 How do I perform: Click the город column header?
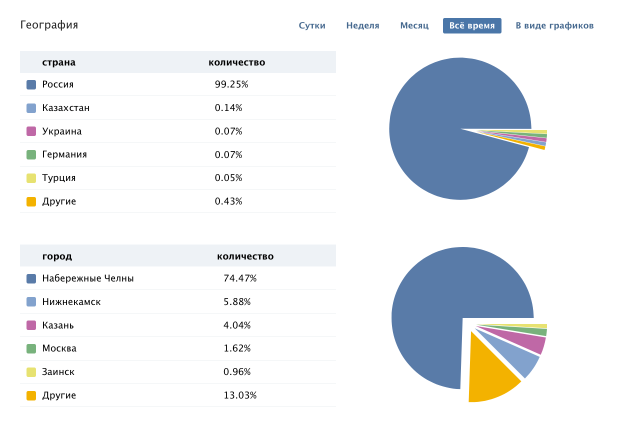pyautogui.click(x=57, y=256)
